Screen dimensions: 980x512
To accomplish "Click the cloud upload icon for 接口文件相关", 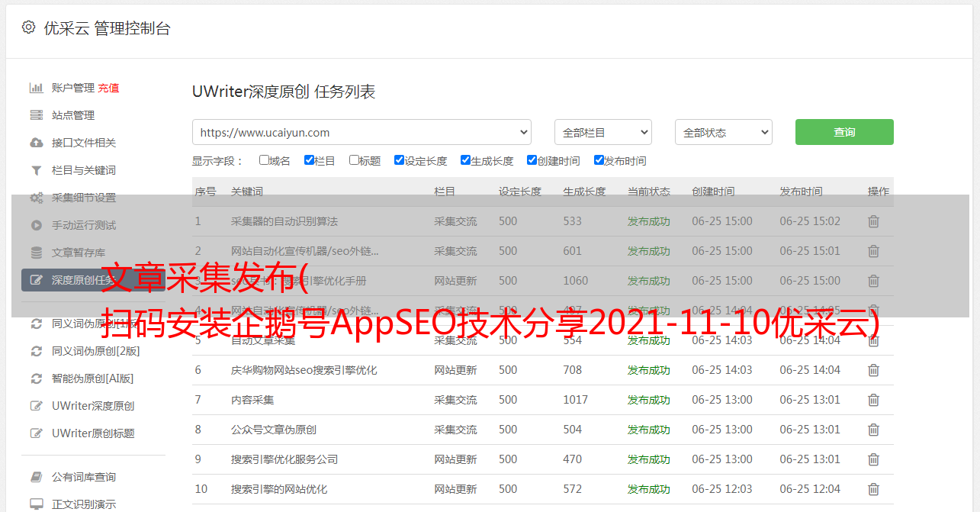I will tap(36, 143).
